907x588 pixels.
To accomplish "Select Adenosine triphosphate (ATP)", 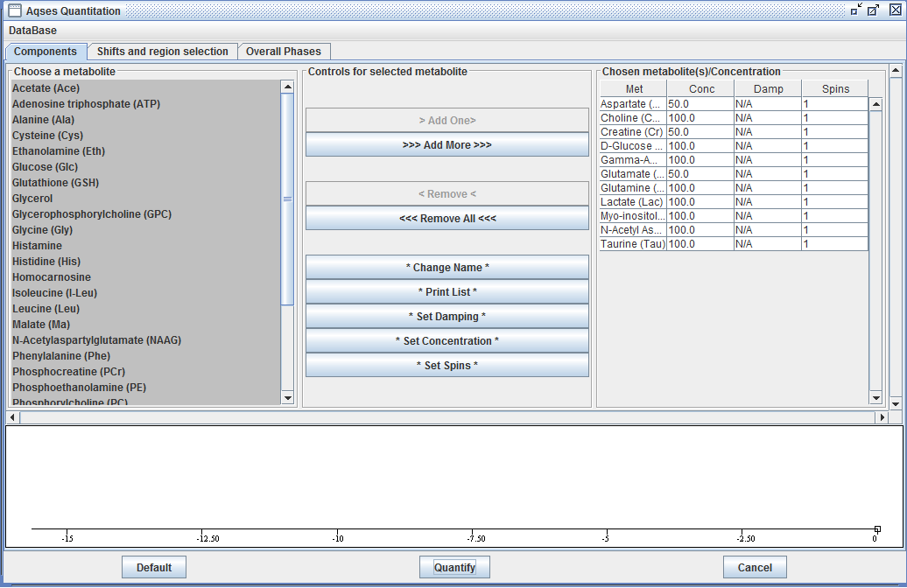I will (x=145, y=104).
